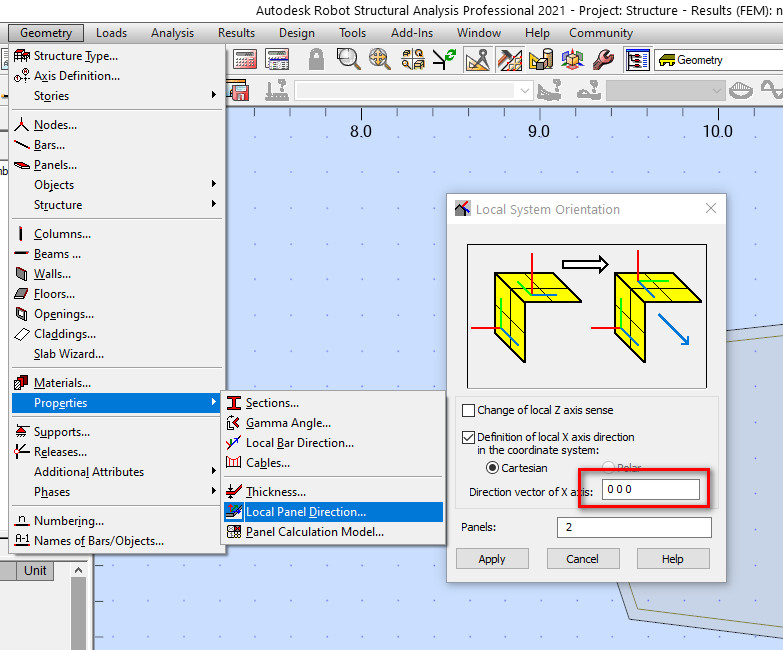Click the Panels number input field
Viewport: 783px width, 650px height.
(634, 527)
